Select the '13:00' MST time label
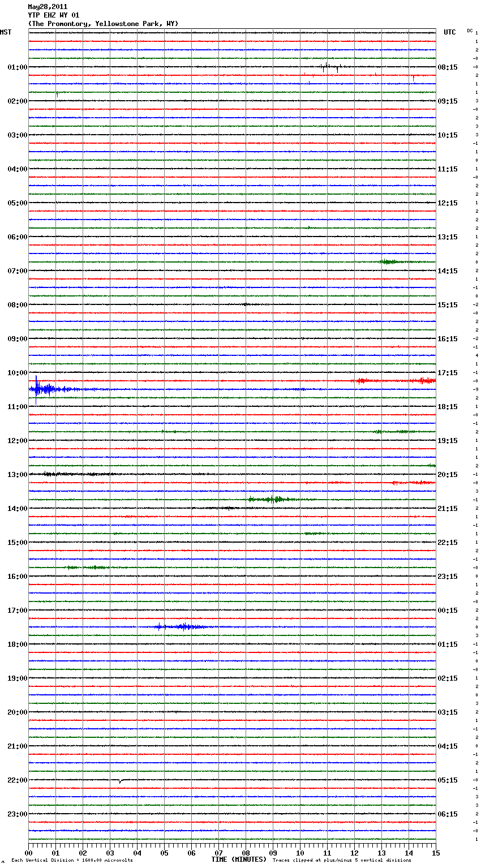Image resolution: width=481 pixels, height=868 pixels. [18, 475]
